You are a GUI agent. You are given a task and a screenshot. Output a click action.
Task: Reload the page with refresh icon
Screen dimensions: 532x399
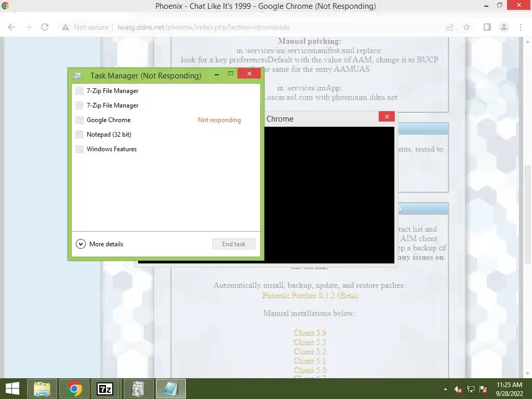(45, 27)
